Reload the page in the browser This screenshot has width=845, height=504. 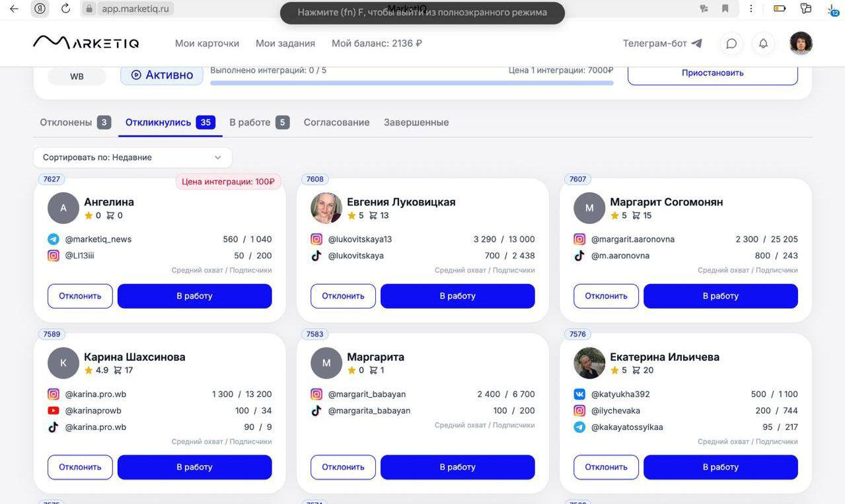click(65, 9)
